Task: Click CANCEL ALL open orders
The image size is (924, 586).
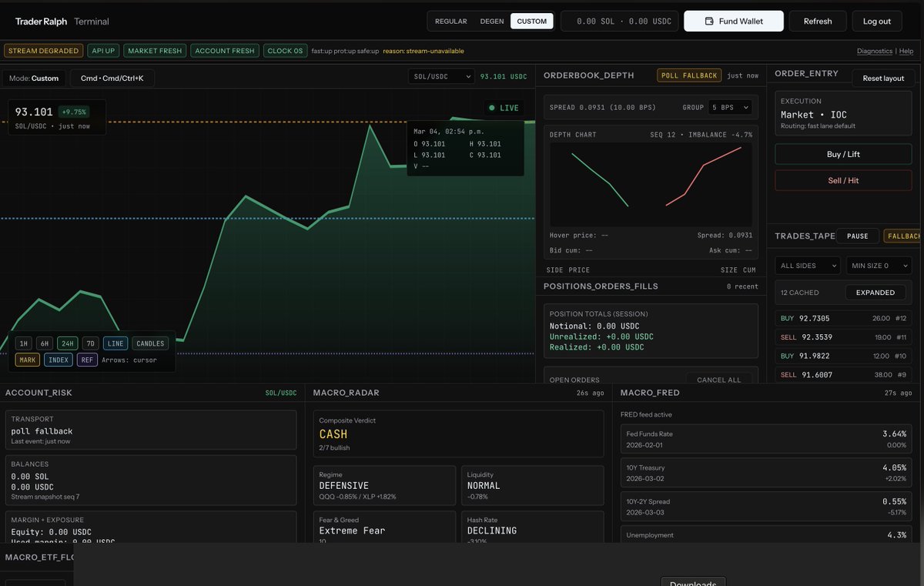Action: click(718, 380)
